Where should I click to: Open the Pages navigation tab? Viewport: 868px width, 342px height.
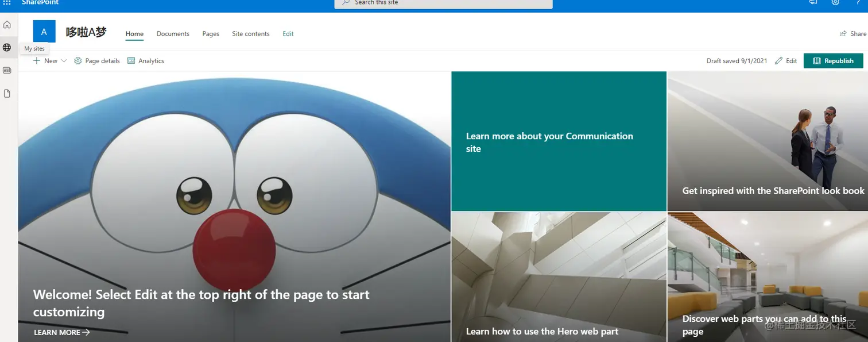click(211, 34)
